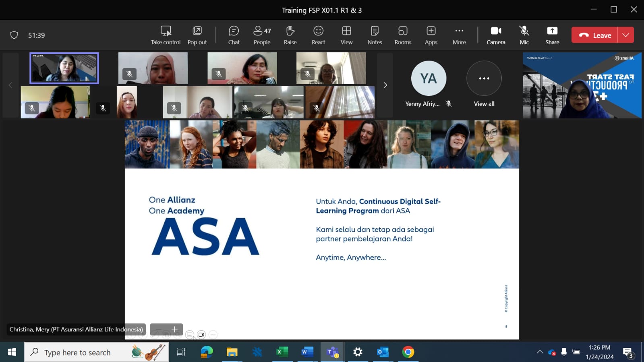Open meeting Notes
644x362 pixels.
[375, 35]
